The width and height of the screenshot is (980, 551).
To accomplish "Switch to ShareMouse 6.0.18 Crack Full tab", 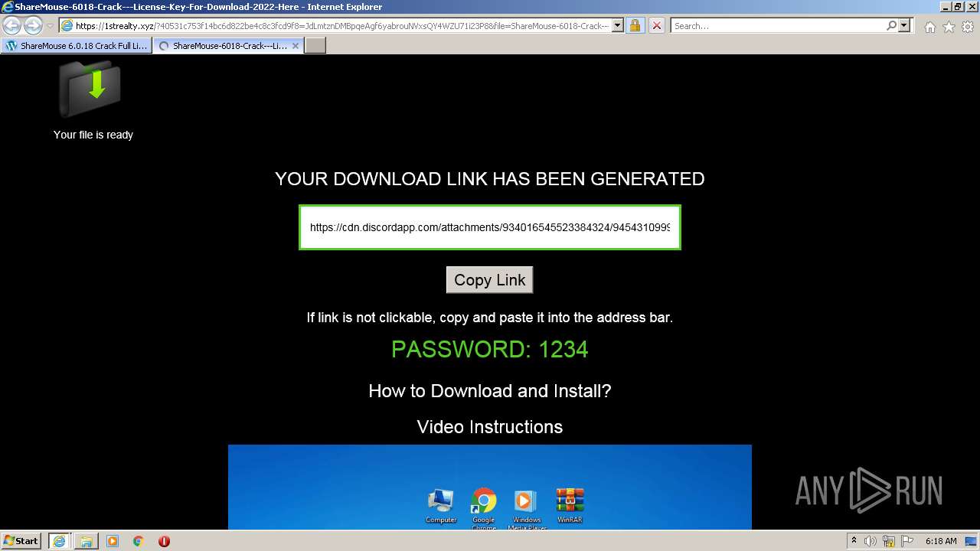I will point(76,46).
